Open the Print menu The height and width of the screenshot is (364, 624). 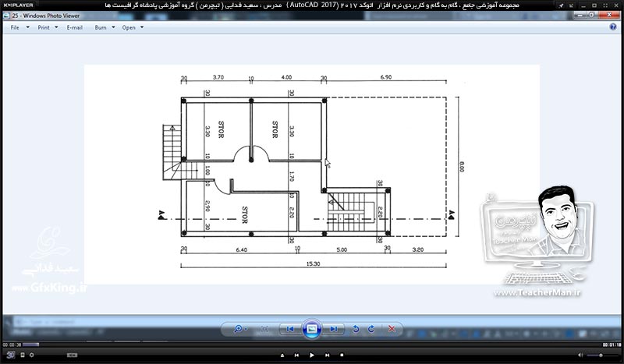44,27
